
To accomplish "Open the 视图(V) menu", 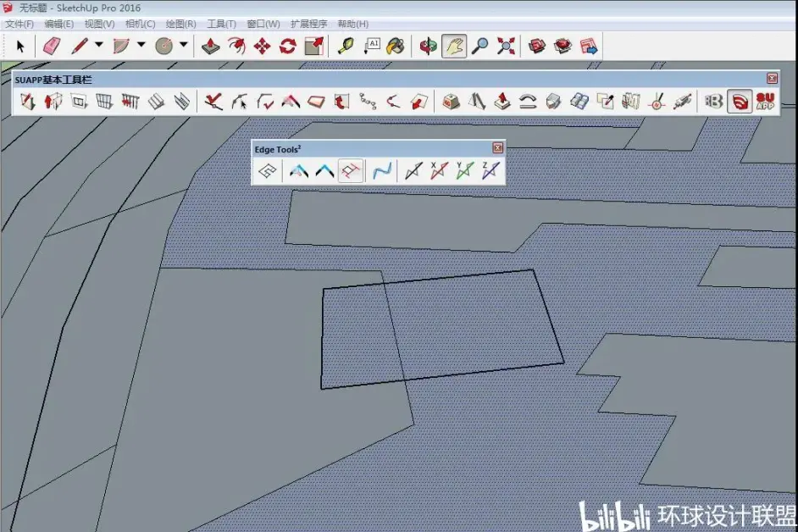I will pos(99,24).
